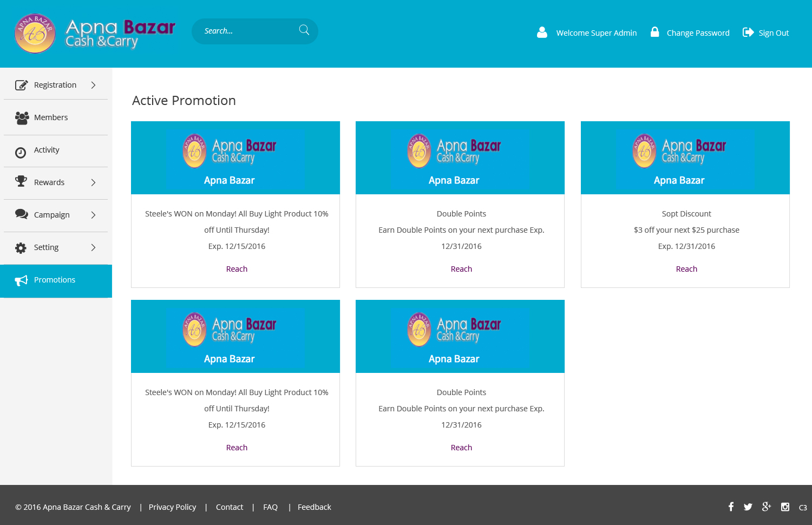The height and width of the screenshot is (525, 812).
Task: Click Welcome Super Admin text link
Action: click(x=596, y=33)
